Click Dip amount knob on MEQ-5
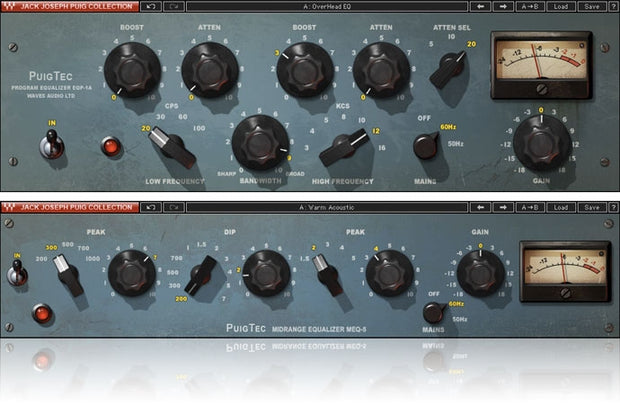This screenshot has height=404, width=620. click(x=266, y=274)
